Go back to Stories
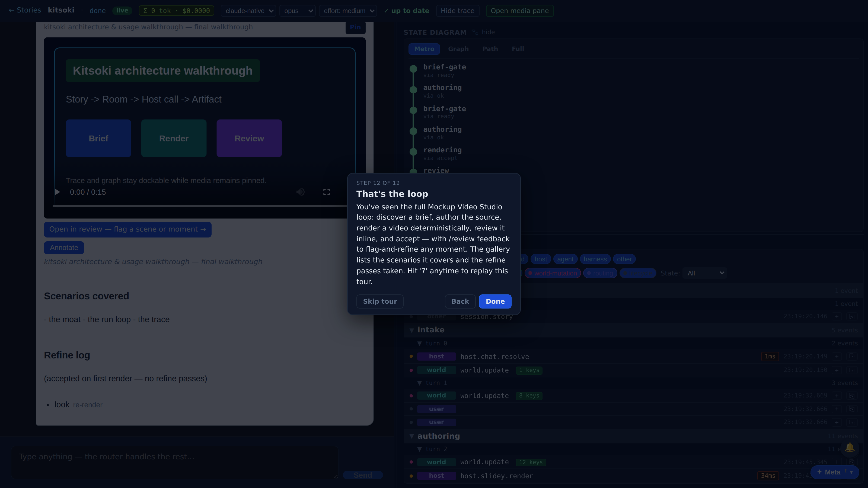Screen dimensions: 868x488 click(25, 11)
